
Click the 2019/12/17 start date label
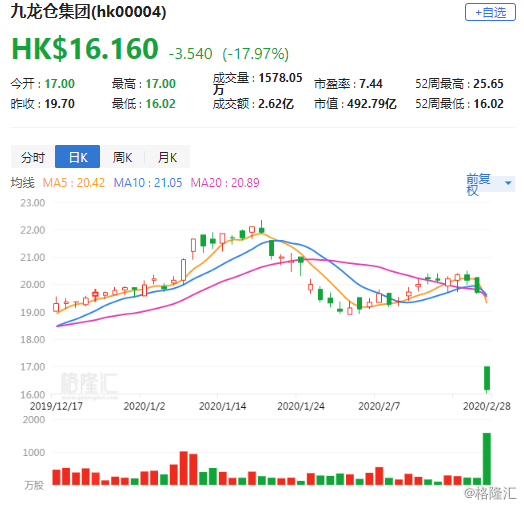56,406
